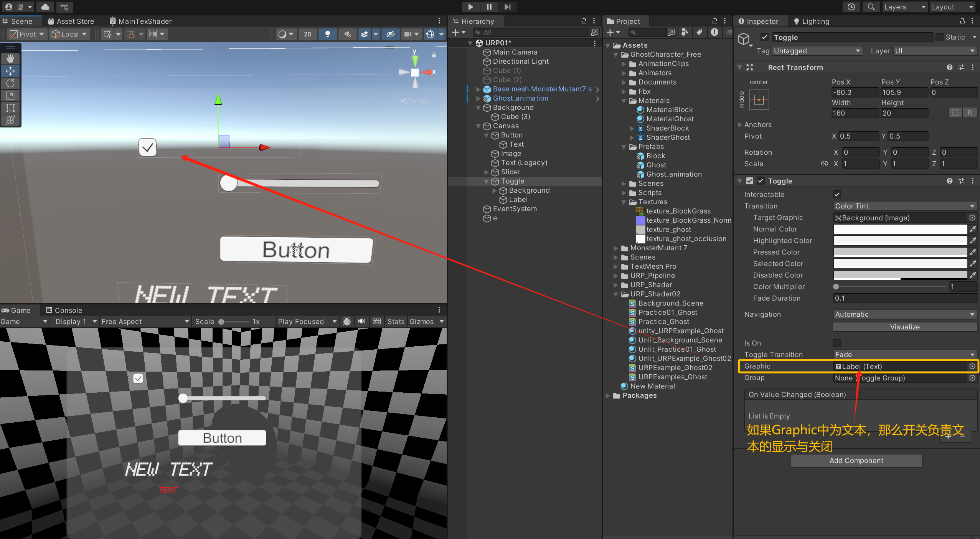The image size is (980, 539).
Task: Open the Undo History icon
Action: click(x=851, y=7)
